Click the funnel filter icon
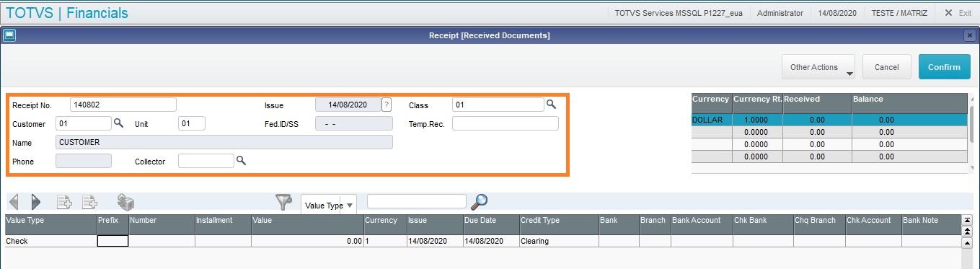This screenshot has width=980, height=269. click(283, 203)
